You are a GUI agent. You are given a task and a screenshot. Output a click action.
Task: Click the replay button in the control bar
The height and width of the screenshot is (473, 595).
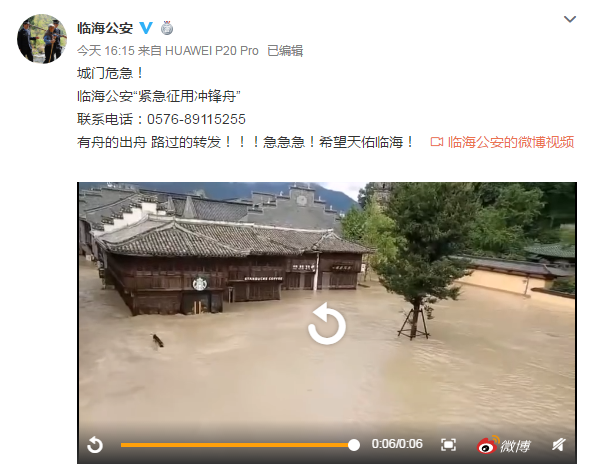(95, 445)
